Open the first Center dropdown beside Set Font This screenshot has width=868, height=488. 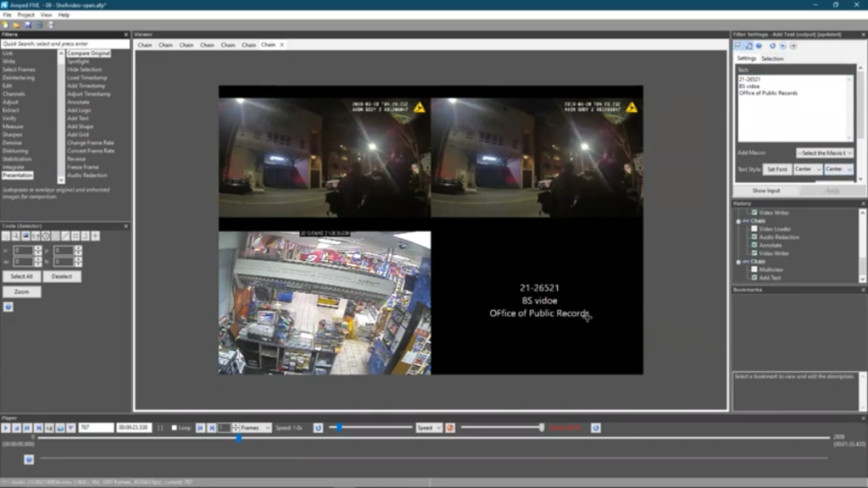[808, 169]
